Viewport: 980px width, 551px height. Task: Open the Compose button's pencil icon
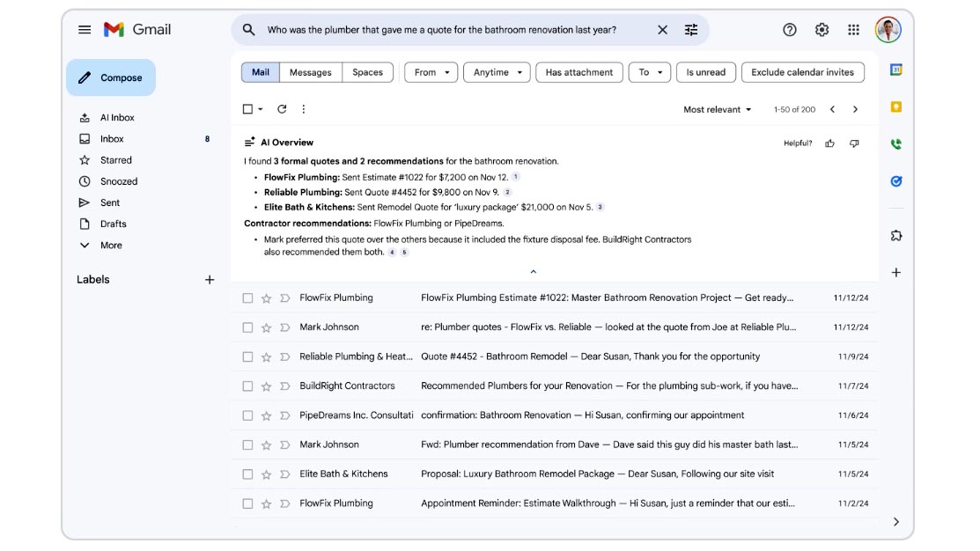(85, 77)
